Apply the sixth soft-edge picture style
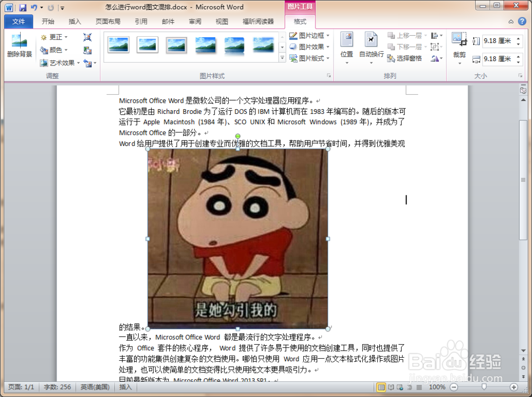This screenshot has width=532, height=397. click(263, 45)
